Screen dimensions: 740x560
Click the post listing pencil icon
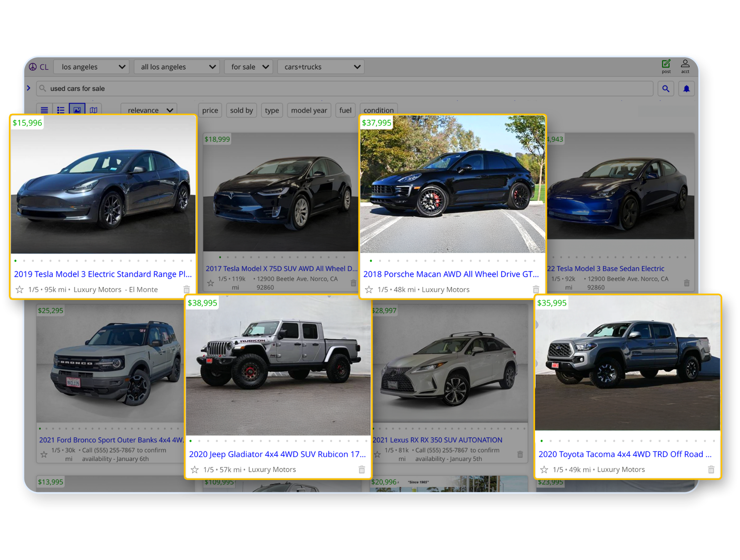click(x=666, y=64)
